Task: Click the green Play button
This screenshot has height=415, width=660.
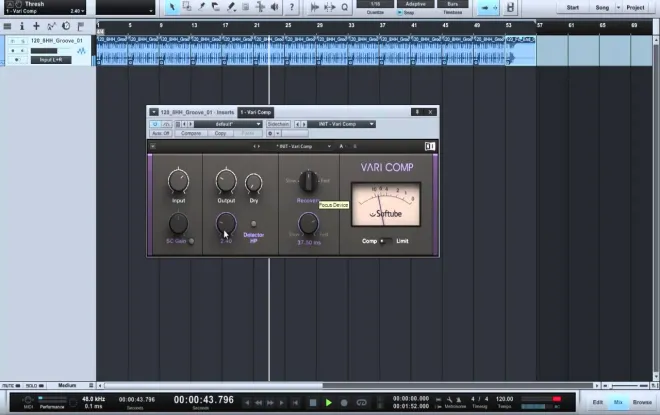Action: click(328, 403)
